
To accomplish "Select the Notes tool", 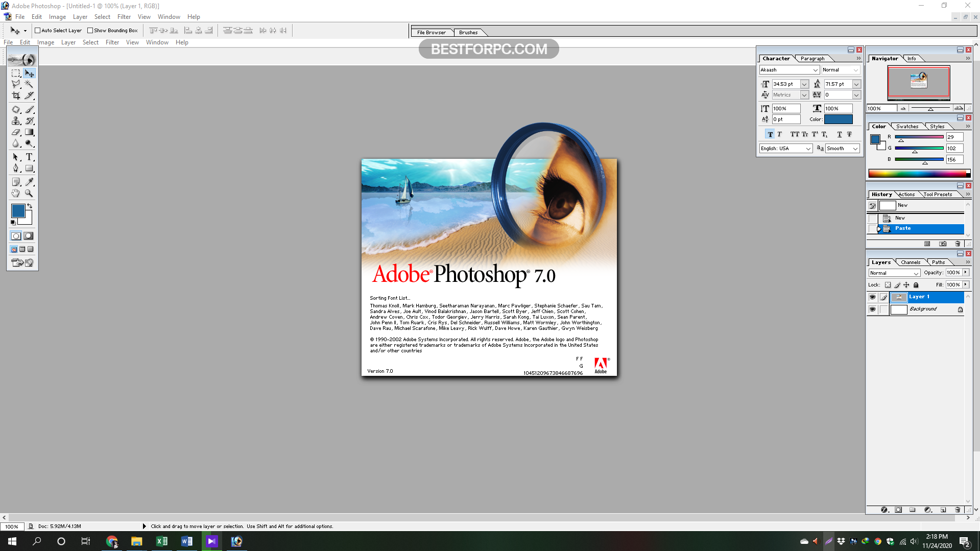I will pos(16,182).
